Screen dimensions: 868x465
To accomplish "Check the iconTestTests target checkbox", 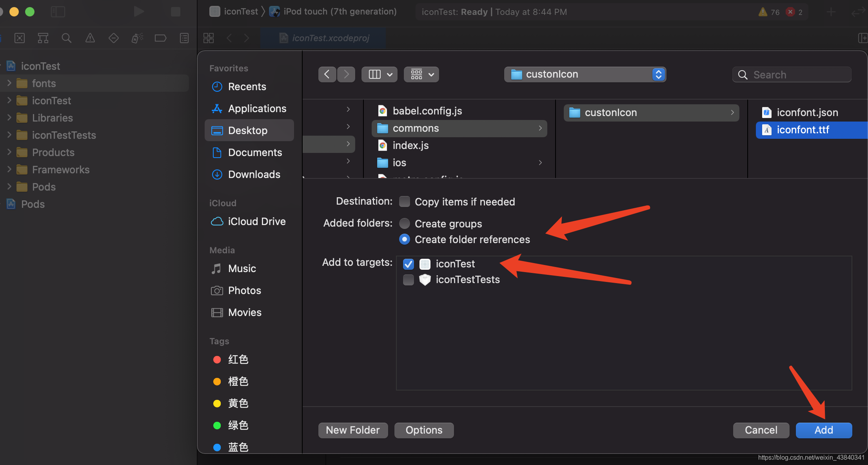I will (409, 280).
